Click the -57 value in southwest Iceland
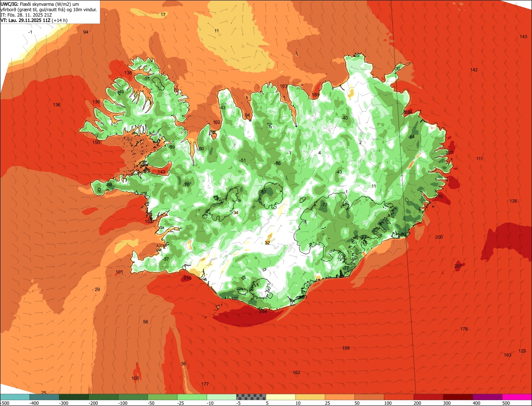 click(165, 259)
